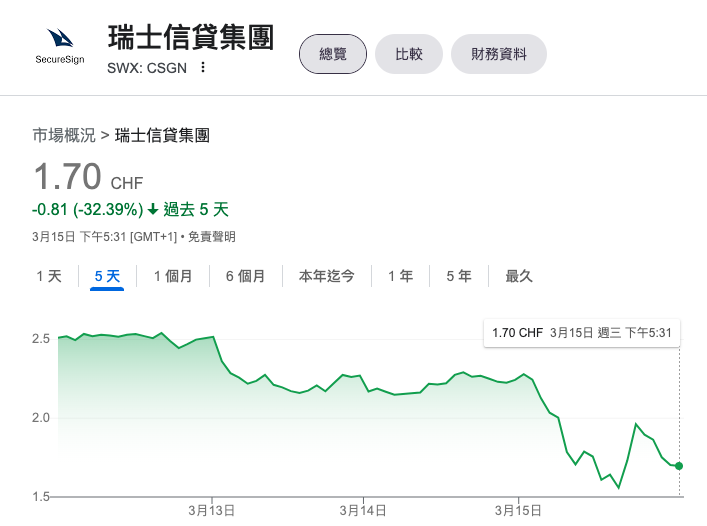Viewport: 707px width, 526px height.
Task: Select the 總覽 overview tab
Action: [x=333, y=54]
